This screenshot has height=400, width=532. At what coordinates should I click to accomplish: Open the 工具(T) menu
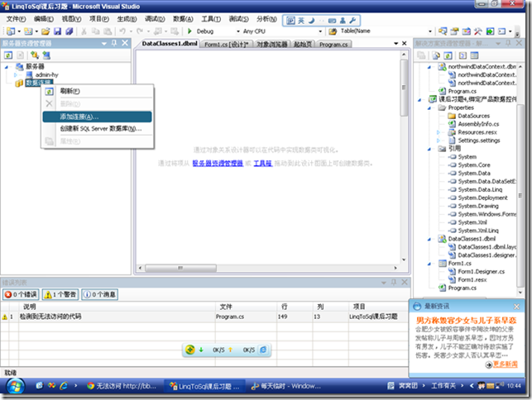click(x=211, y=19)
